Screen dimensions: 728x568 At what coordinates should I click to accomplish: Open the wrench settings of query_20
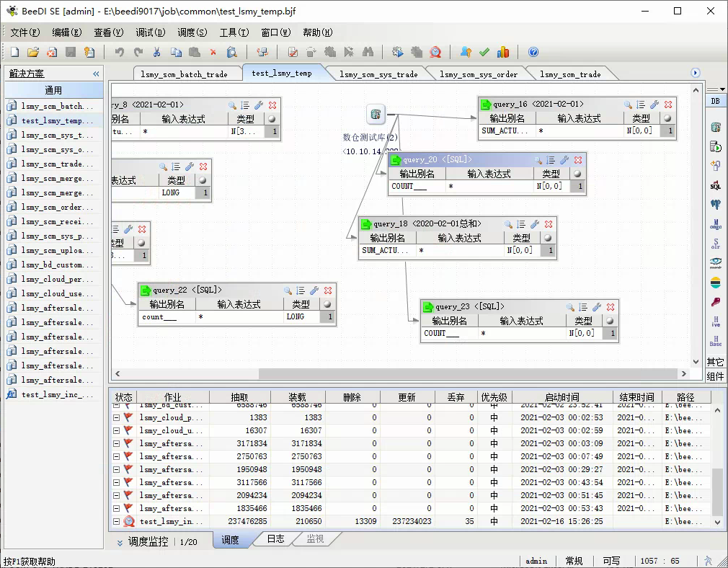tap(564, 160)
